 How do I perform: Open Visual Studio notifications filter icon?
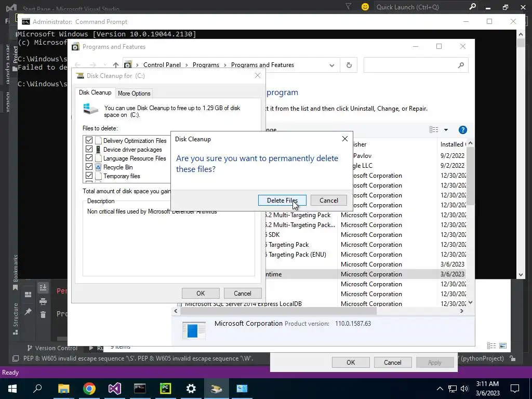pos(349,6)
